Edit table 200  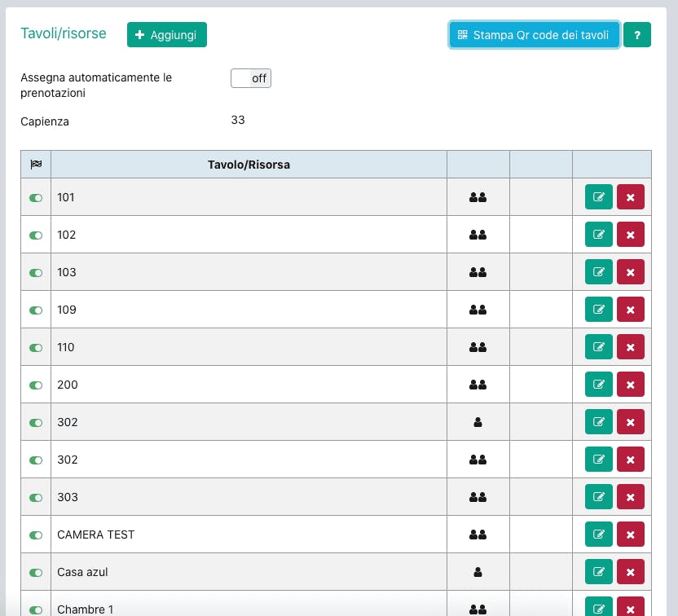click(x=598, y=385)
